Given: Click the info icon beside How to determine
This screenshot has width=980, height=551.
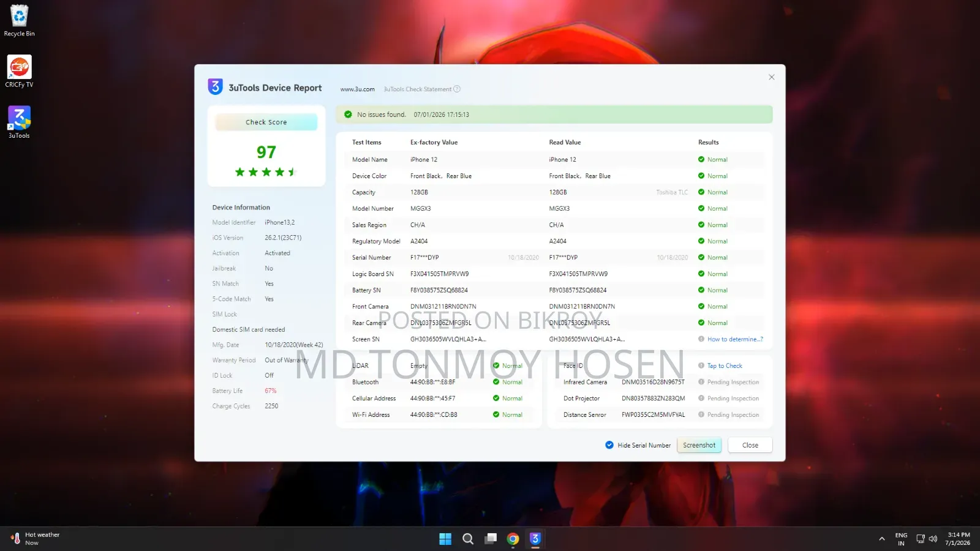Looking at the screenshot, I should 701,339.
